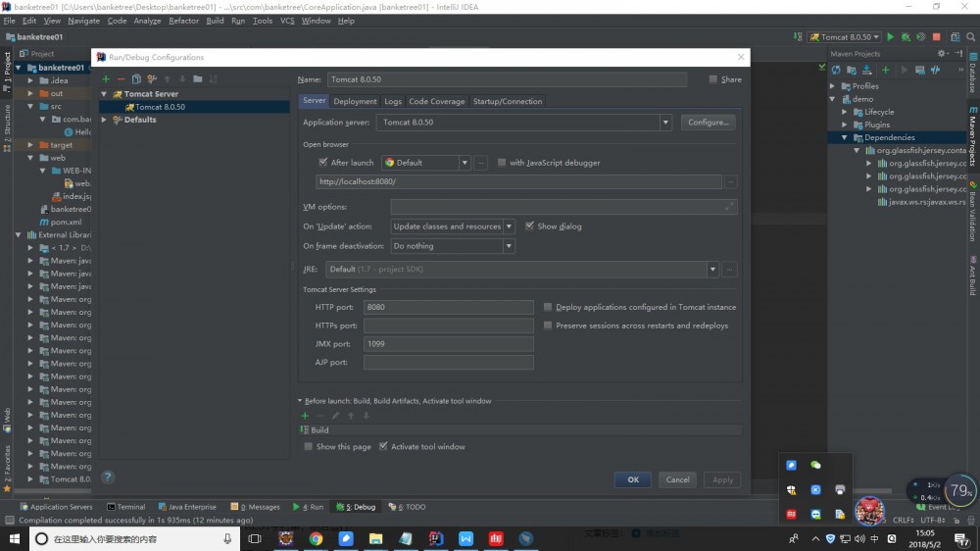Open Task View on the taskbar
This screenshot has height=551, width=980.
click(255, 538)
